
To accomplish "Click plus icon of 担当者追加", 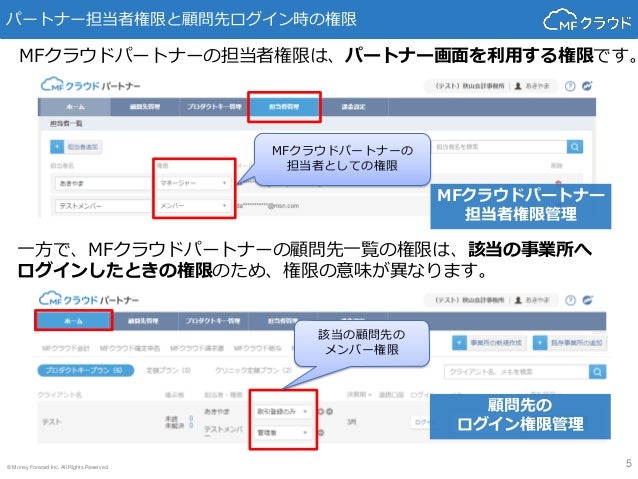I will point(57,147).
